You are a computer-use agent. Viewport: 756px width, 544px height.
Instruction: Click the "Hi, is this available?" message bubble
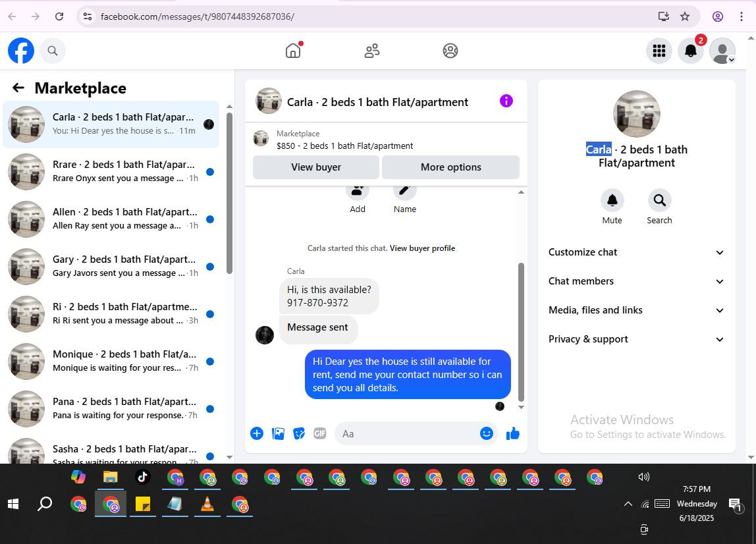pos(329,296)
